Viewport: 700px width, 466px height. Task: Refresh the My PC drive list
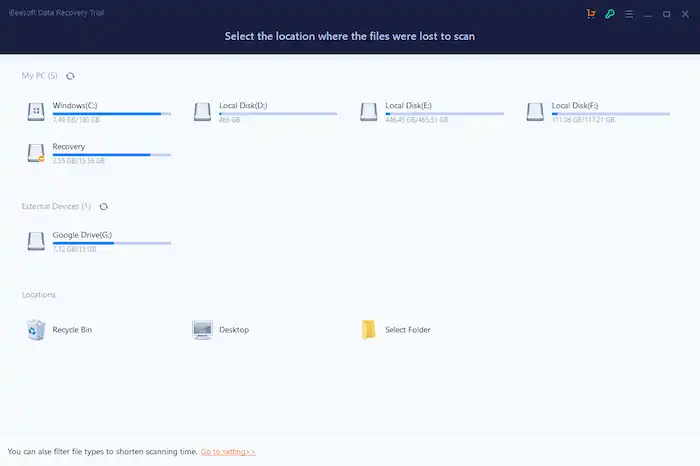coord(70,76)
